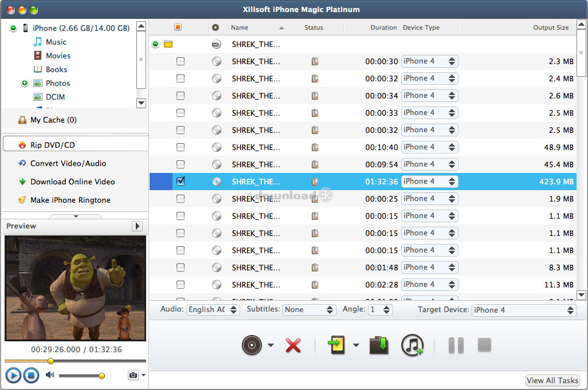
Task: Click the stop conversion square button
Action: tap(484, 345)
